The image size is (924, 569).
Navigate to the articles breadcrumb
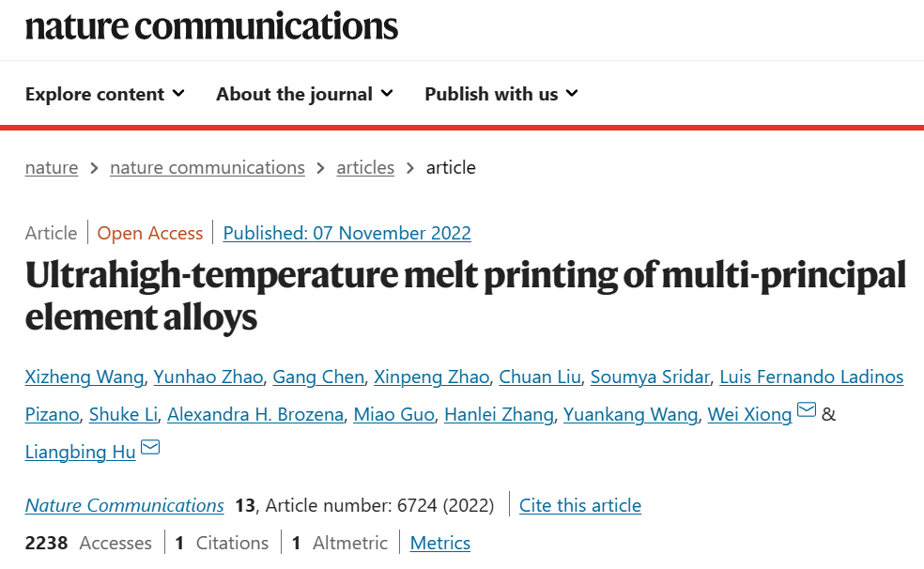[365, 168]
